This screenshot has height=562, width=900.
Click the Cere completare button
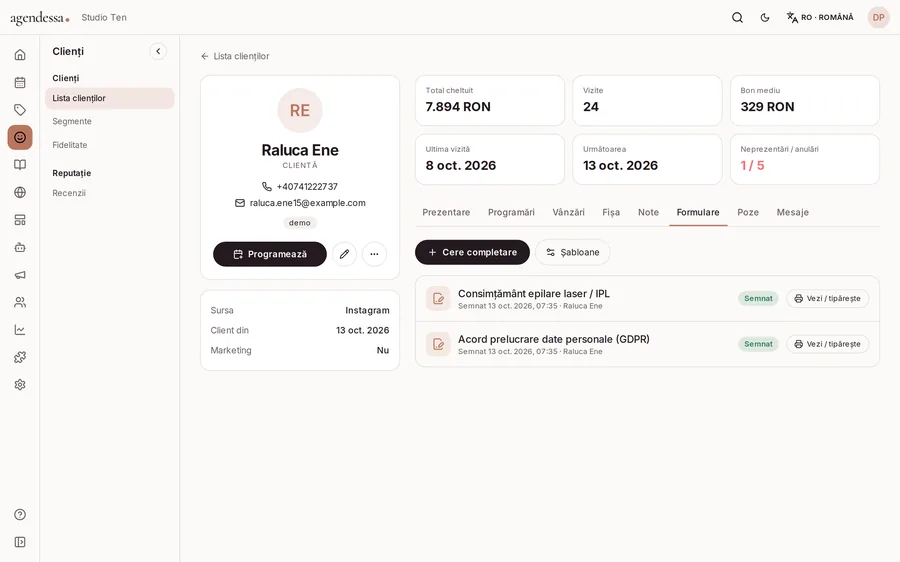click(472, 253)
